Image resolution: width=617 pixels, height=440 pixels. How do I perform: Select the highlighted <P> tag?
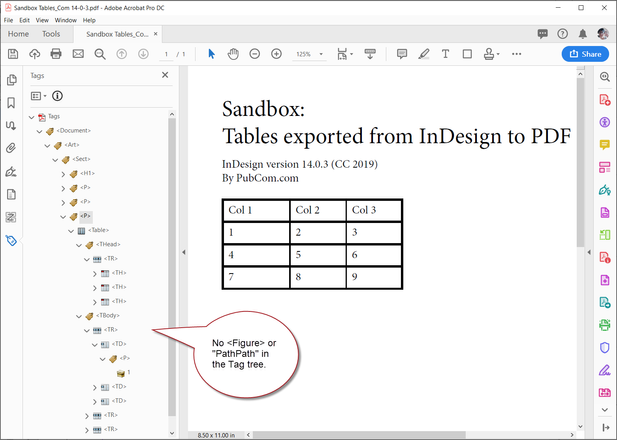(x=85, y=216)
